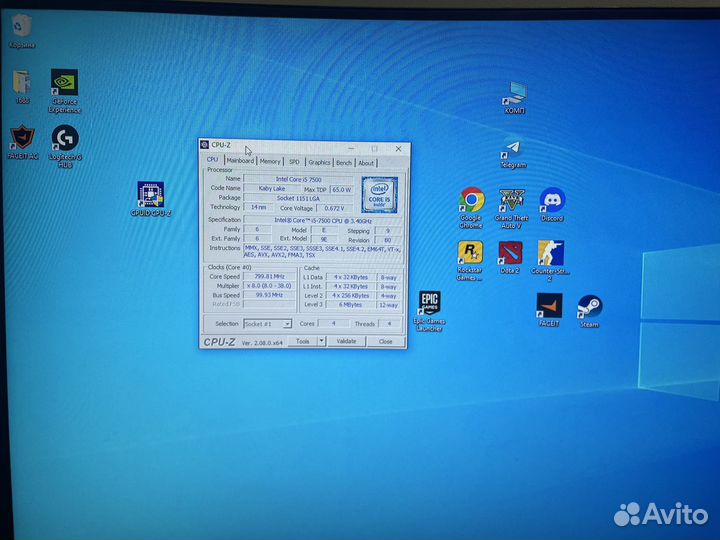Click the Technology value 14 nm
720x540 pixels.
tap(259, 208)
